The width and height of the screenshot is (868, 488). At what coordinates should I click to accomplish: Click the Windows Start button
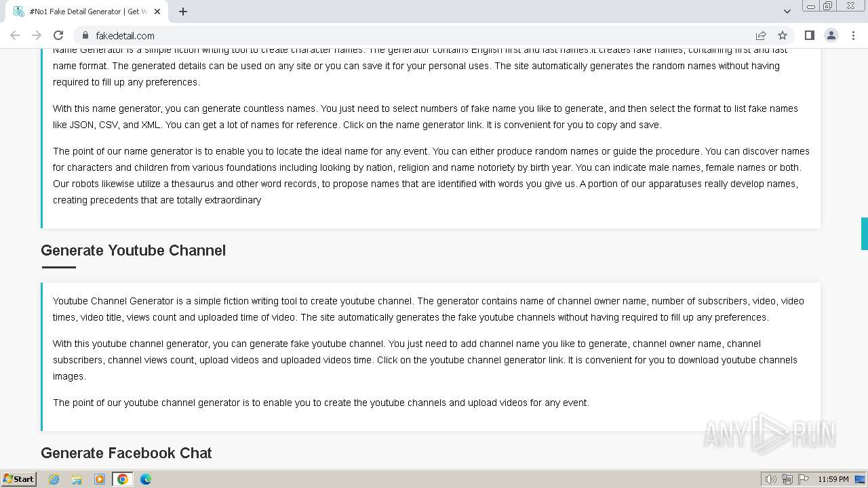(18, 479)
